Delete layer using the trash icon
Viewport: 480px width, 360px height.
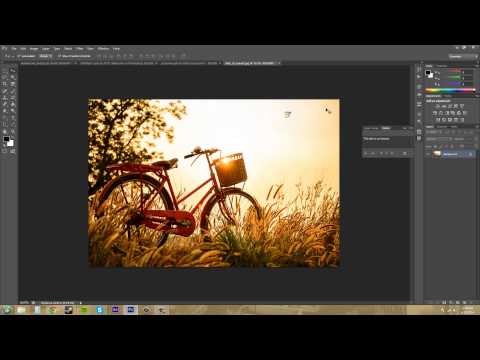pos(471,302)
